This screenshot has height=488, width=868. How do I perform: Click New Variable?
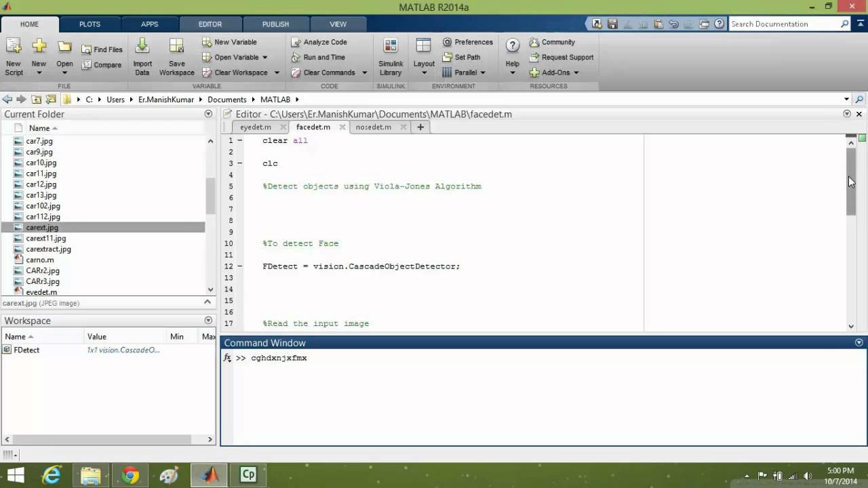point(229,42)
